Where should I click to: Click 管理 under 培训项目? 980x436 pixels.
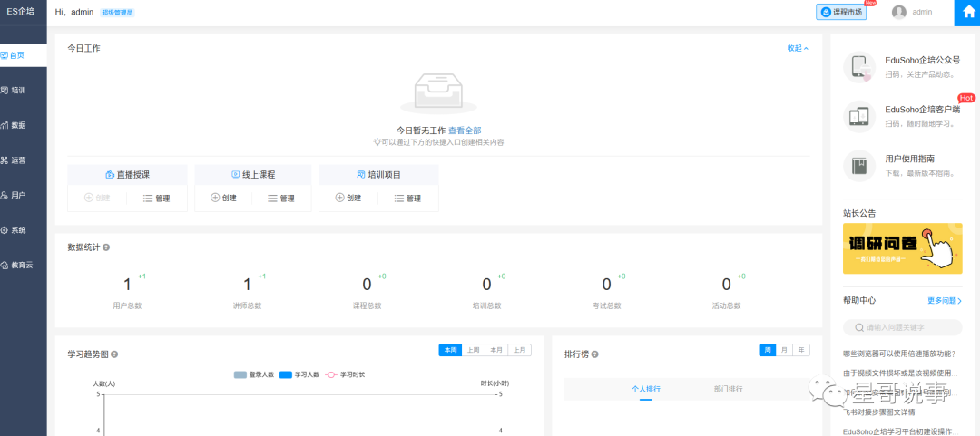(407, 198)
